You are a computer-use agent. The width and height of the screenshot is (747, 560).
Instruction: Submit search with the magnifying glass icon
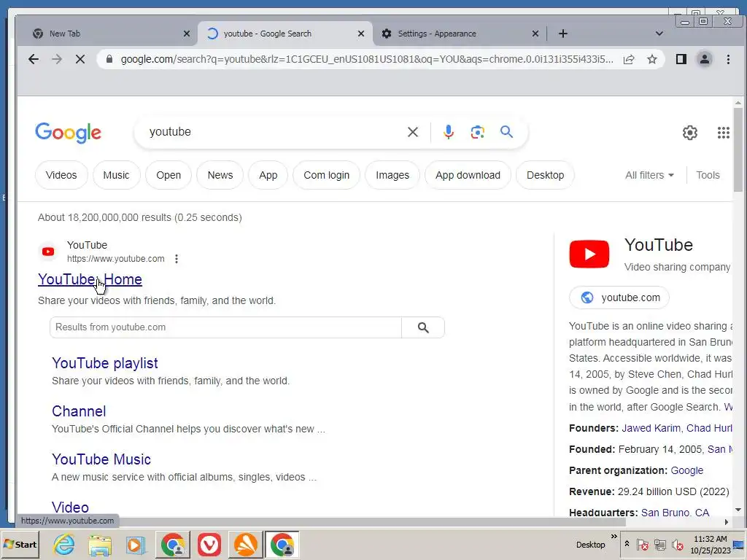(x=506, y=131)
